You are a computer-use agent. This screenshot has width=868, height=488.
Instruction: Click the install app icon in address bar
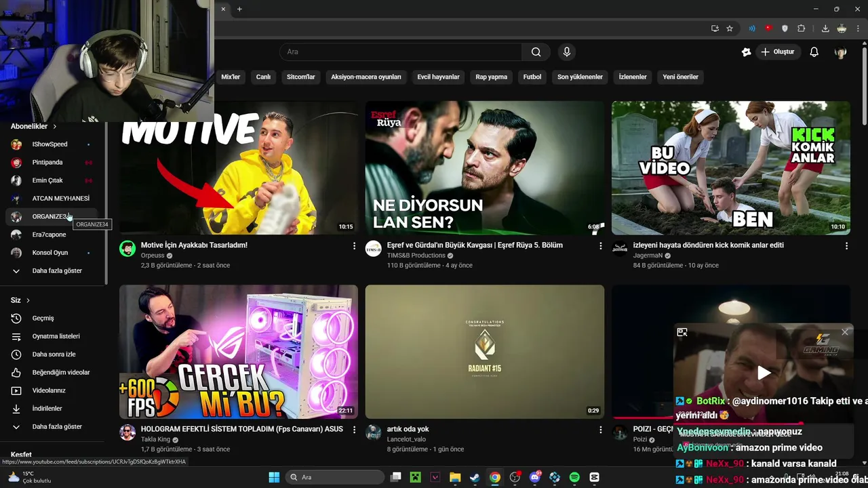coord(715,28)
